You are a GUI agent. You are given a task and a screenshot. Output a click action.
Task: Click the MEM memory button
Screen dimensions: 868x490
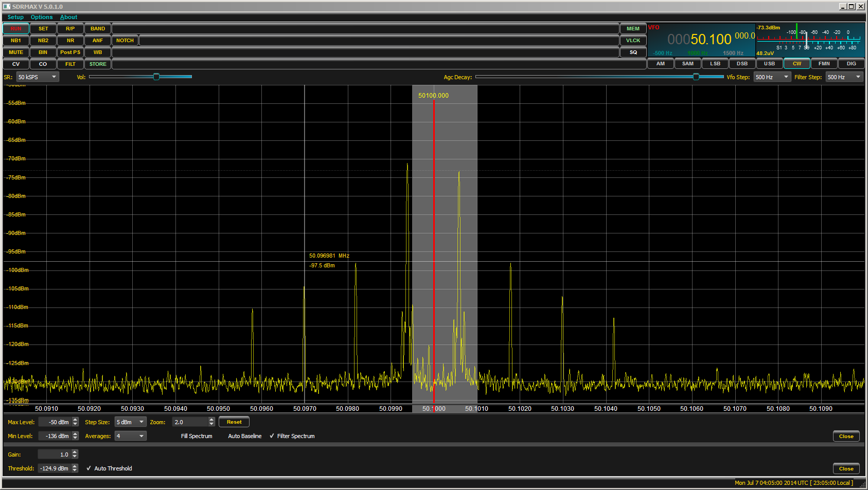pyautogui.click(x=633, y=29)
